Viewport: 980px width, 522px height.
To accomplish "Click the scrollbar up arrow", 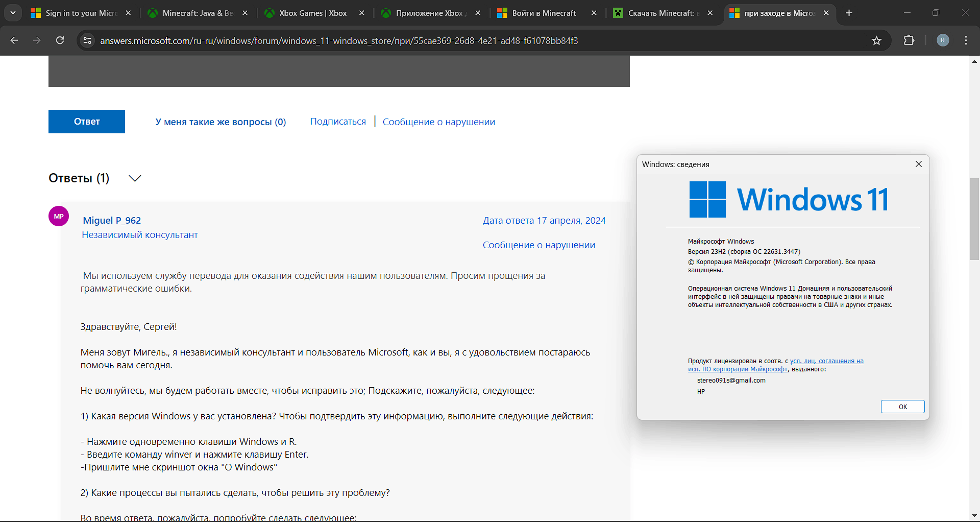I will pyautogui.click(x=974, y=61).
